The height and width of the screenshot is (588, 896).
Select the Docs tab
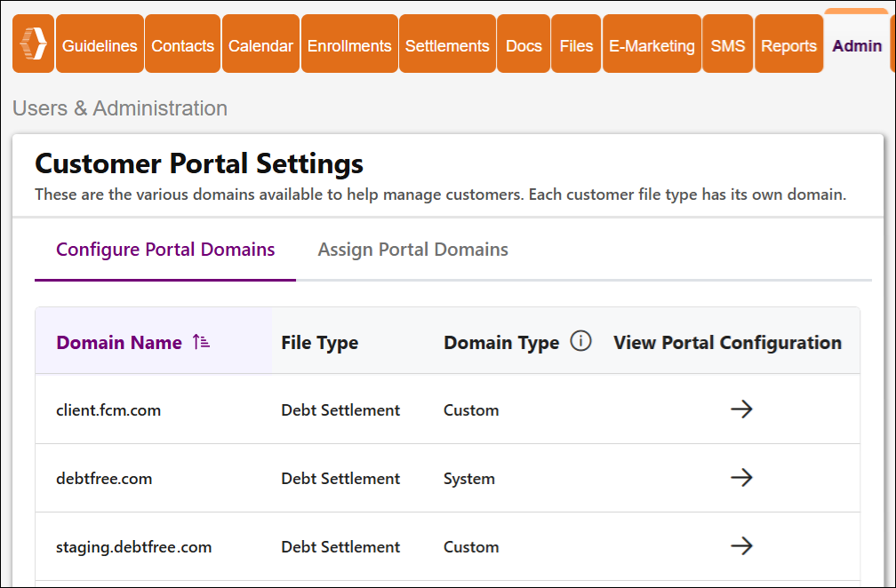(x=524, y=45)
